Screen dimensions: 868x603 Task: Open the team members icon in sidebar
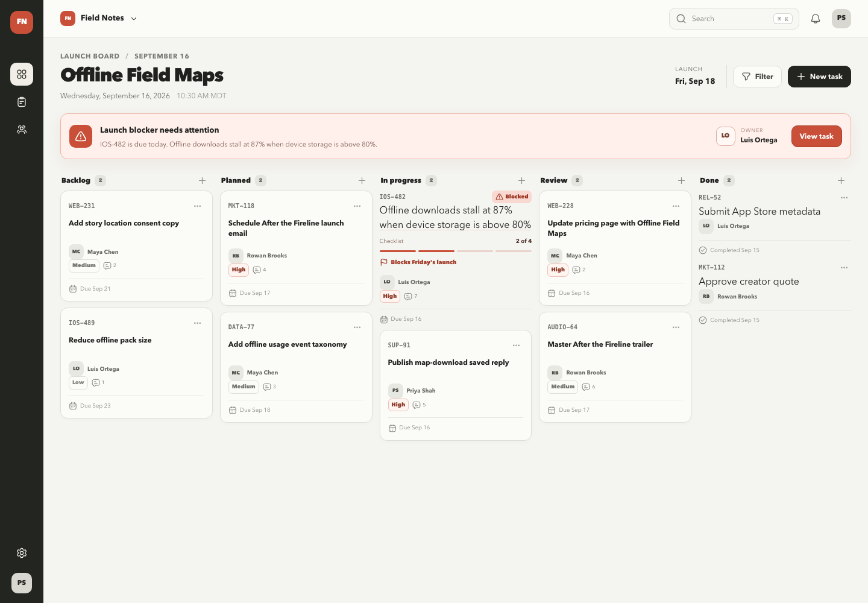22,130
